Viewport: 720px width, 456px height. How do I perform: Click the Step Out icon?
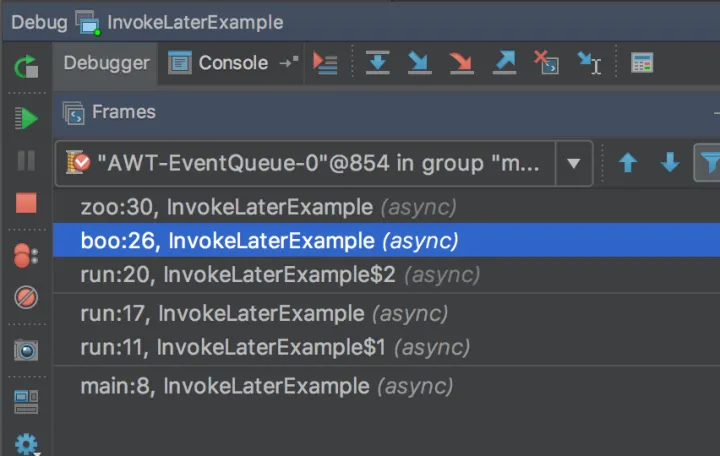pyautogui.click(x=505, y=63)
